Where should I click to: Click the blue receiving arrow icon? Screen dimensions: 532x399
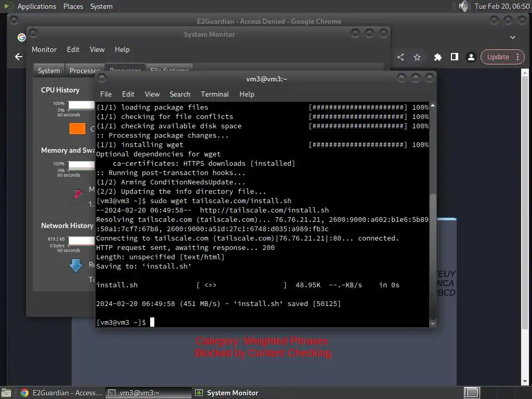point(76,265)
